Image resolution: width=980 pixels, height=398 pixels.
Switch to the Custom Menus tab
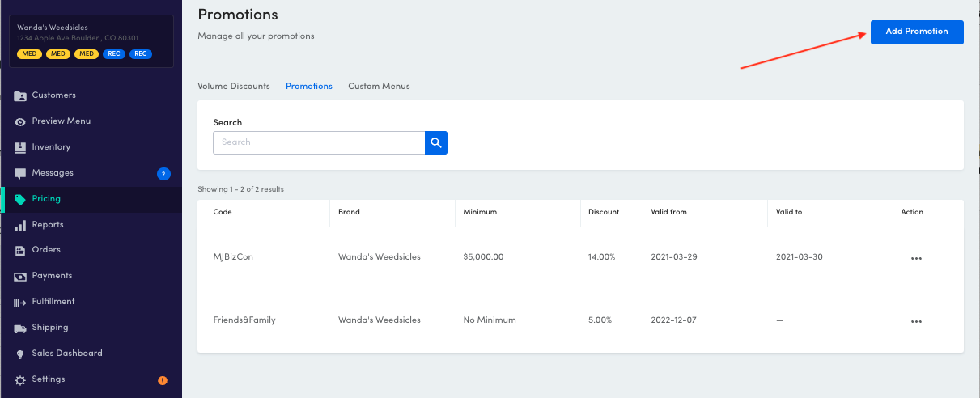tap(379, 87)
